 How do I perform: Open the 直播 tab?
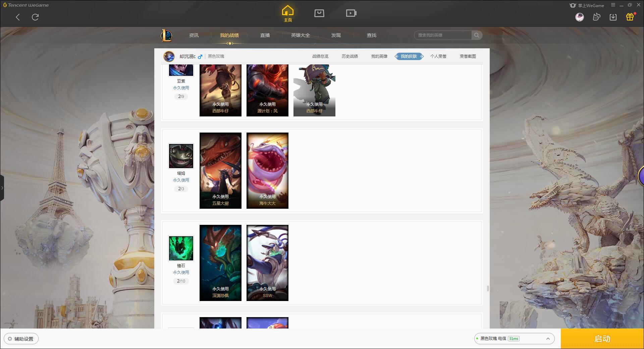[265, 35]
